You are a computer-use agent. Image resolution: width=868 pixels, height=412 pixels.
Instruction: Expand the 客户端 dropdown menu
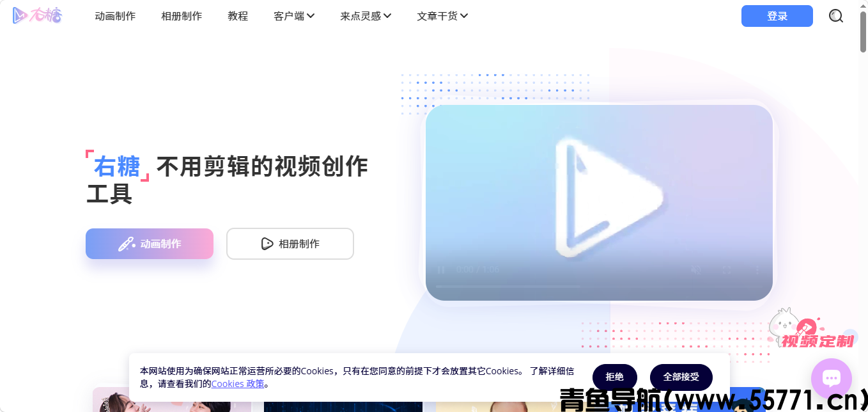click(x=294, y=16)
